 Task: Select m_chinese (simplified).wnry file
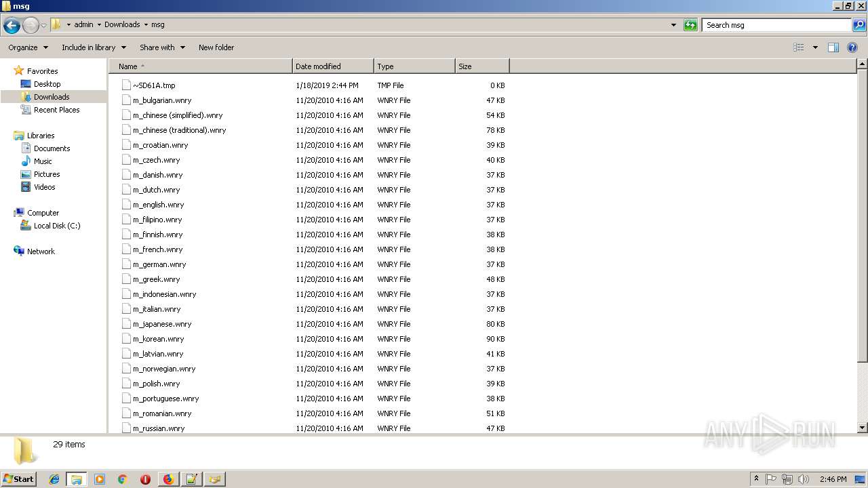178,115
